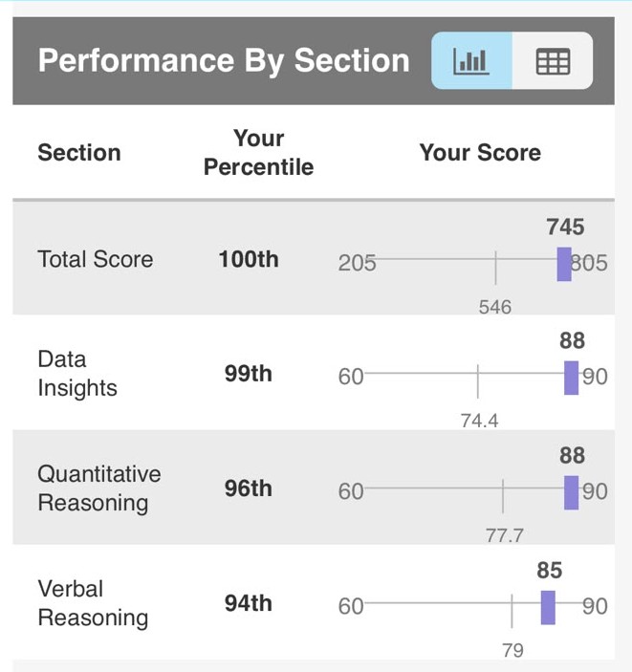Viewport: 632px width, 672px height.
Task: Click the Total Score purple marker
Action: coord(564,264)
